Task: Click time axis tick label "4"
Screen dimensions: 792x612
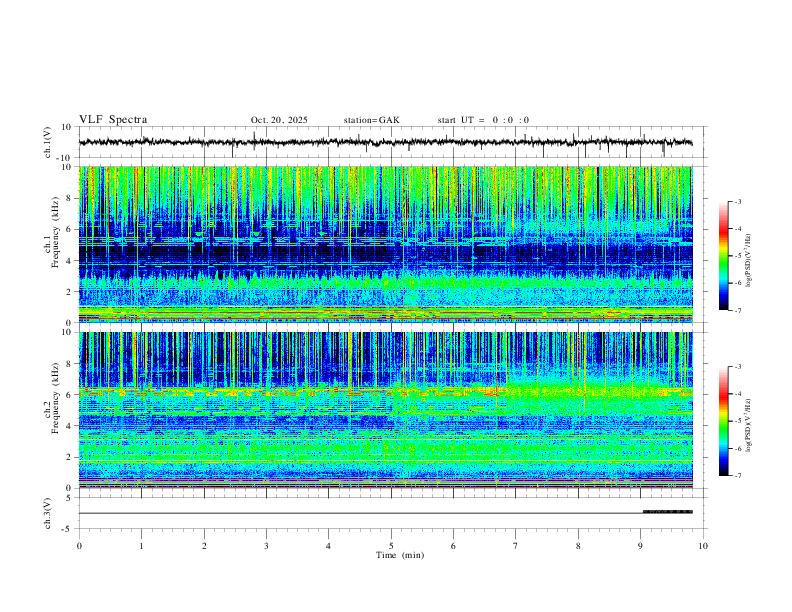Action: (328, 546)
